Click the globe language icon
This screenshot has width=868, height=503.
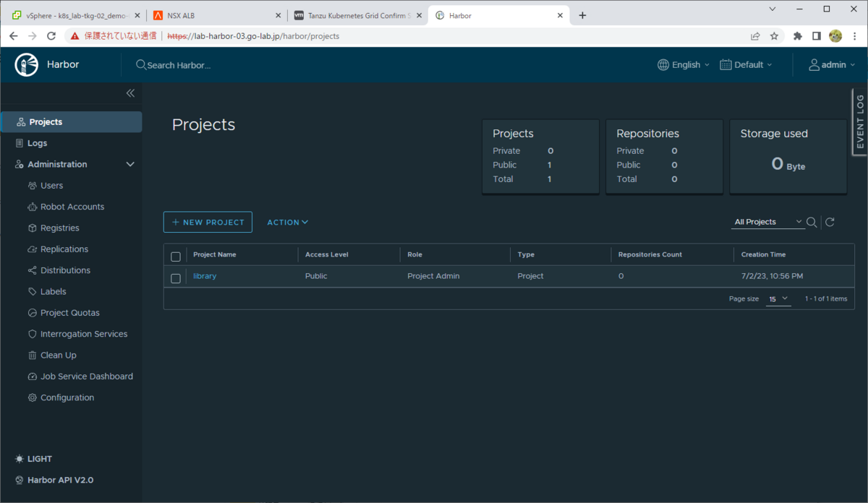(x=663, y=65)
